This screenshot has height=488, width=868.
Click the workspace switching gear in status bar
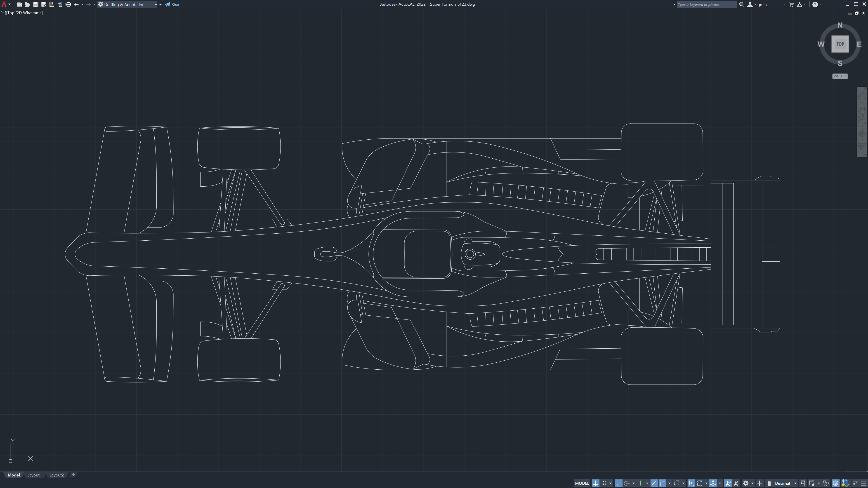click(x=746, y=483)
